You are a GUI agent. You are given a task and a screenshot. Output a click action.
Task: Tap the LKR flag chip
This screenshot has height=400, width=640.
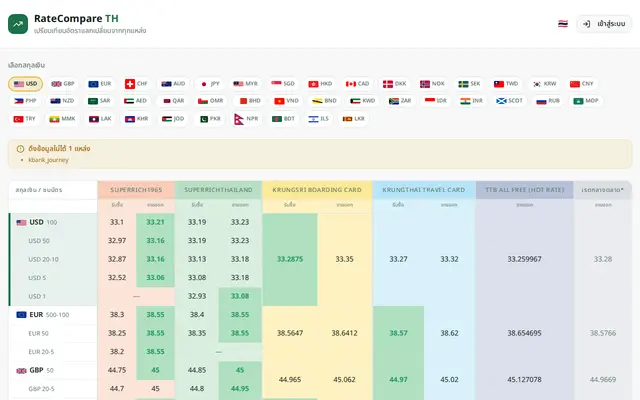tap(353, 119)
